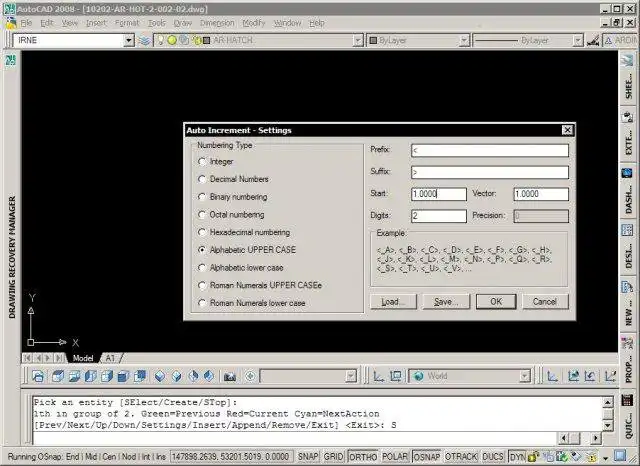Open the External References palette icon
This screenshot has height=466, width=640.
click(x=628, y=117)
